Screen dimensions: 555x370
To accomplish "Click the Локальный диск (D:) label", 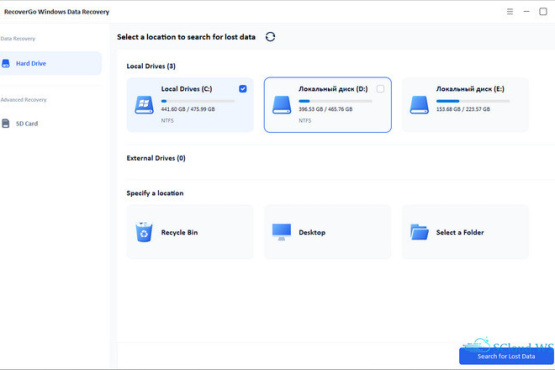I will 333,89.
